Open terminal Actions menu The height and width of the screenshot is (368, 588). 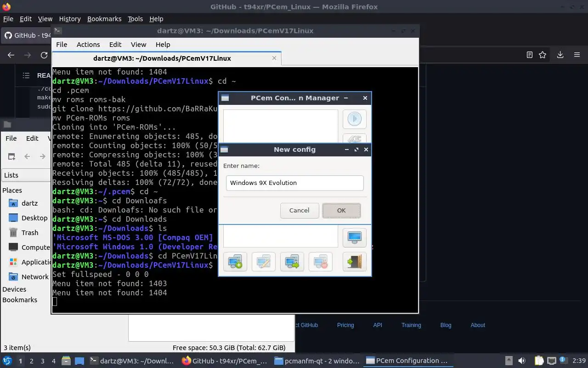pos(88,45)
